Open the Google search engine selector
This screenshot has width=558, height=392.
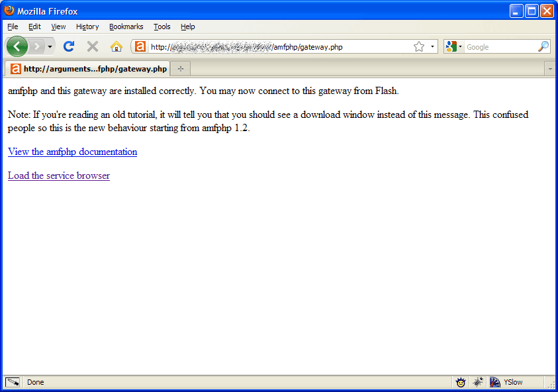[x=453, y=46]
